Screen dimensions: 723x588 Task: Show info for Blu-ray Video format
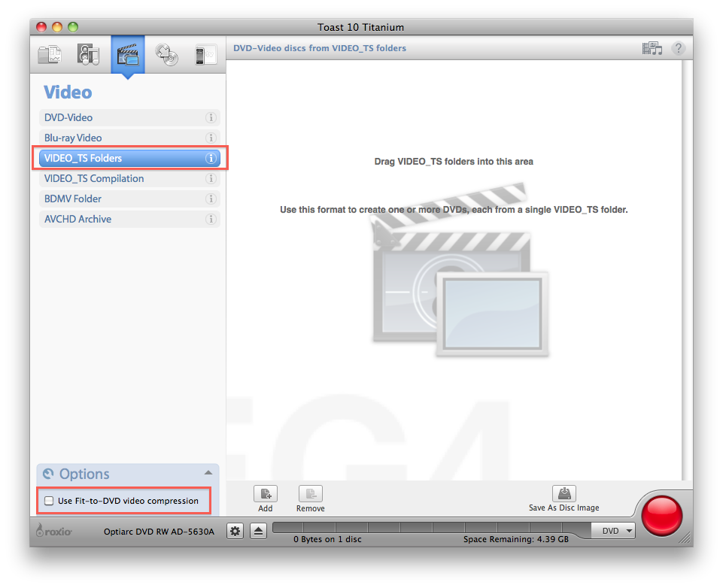click(x=211, y=138)
